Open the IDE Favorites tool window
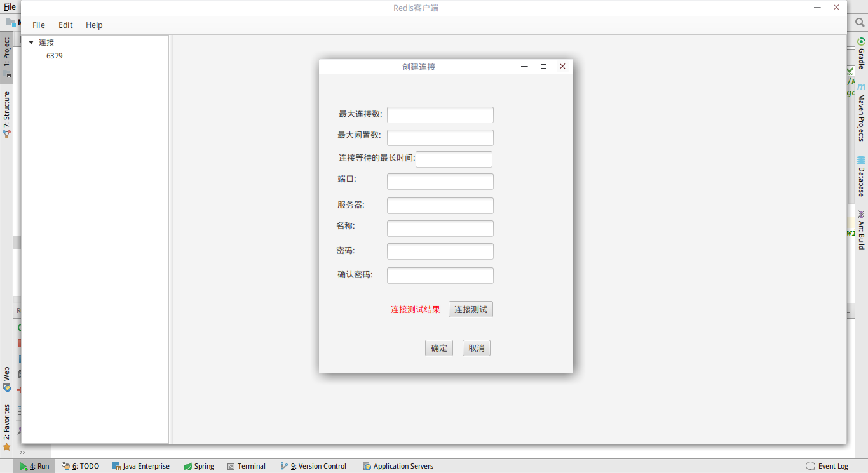The width and height of the screenshot is (868, 473). (6, 427)
